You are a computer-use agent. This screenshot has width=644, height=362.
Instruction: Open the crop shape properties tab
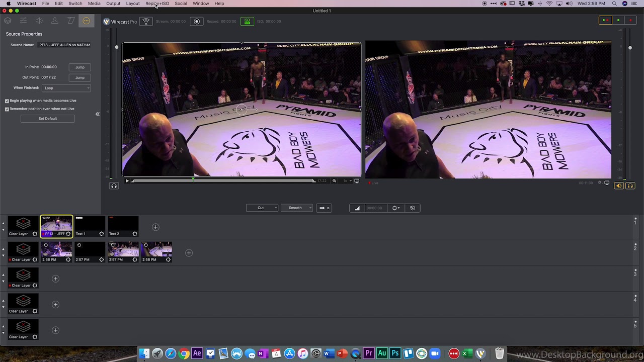(71, 21)
